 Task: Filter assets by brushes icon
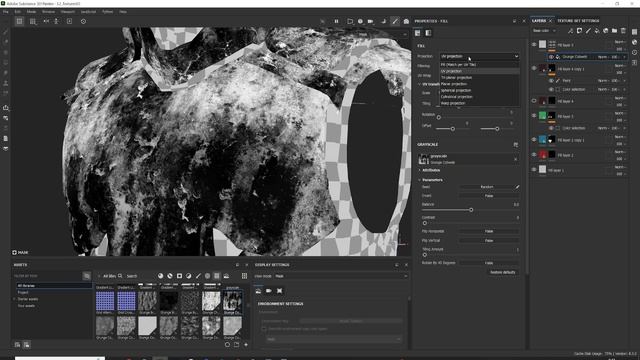click(x=198, y=276)
